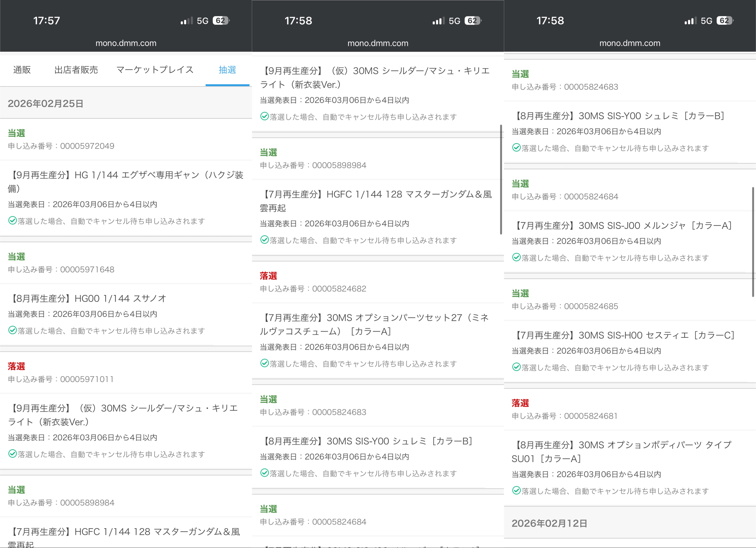Screen dimensions: 756x548
Task: Click the checkmark icon under HG00 スサノオ item
Action: click(x=12, y=330)
